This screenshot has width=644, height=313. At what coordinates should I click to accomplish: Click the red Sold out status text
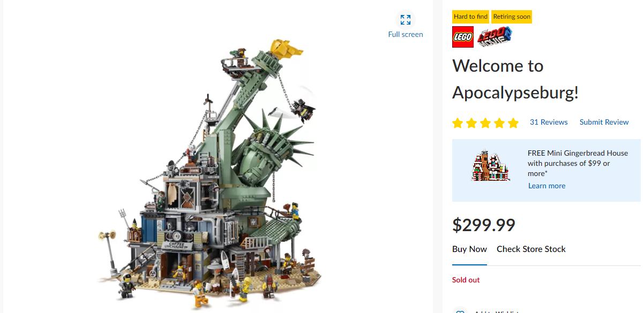point(466,280)
